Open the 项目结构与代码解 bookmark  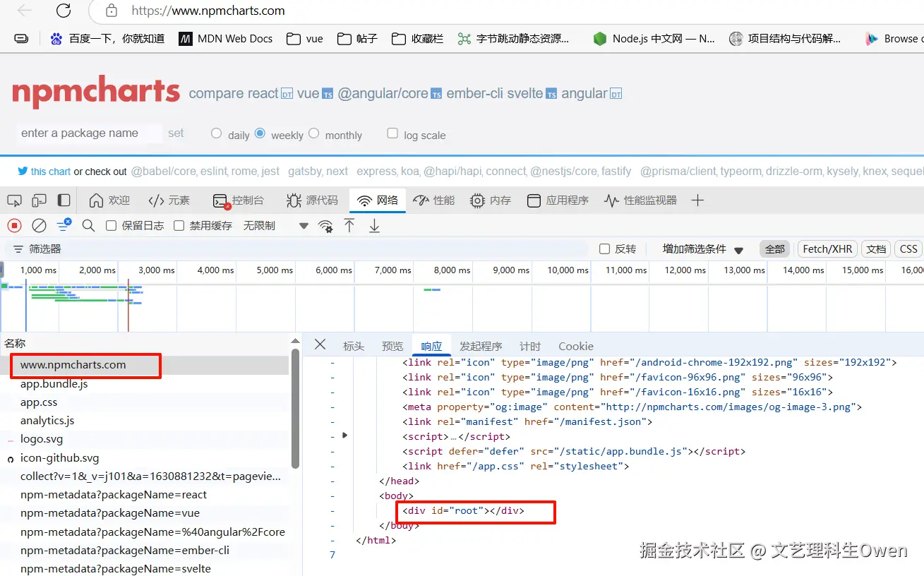[x=786, y=39]
